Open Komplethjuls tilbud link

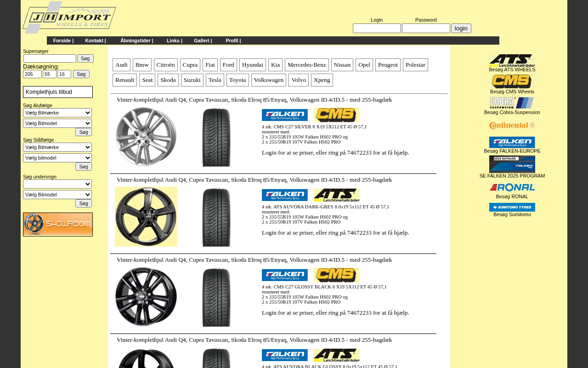pyautogui.click(x=58, y=92)
